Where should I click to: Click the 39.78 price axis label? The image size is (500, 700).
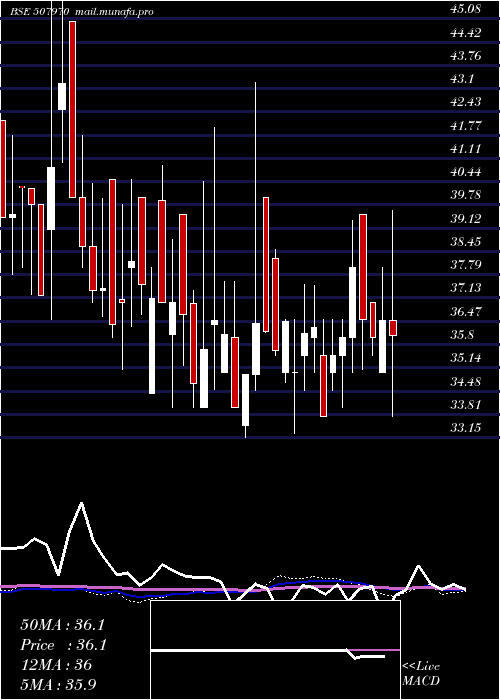[x=466, y=195]
